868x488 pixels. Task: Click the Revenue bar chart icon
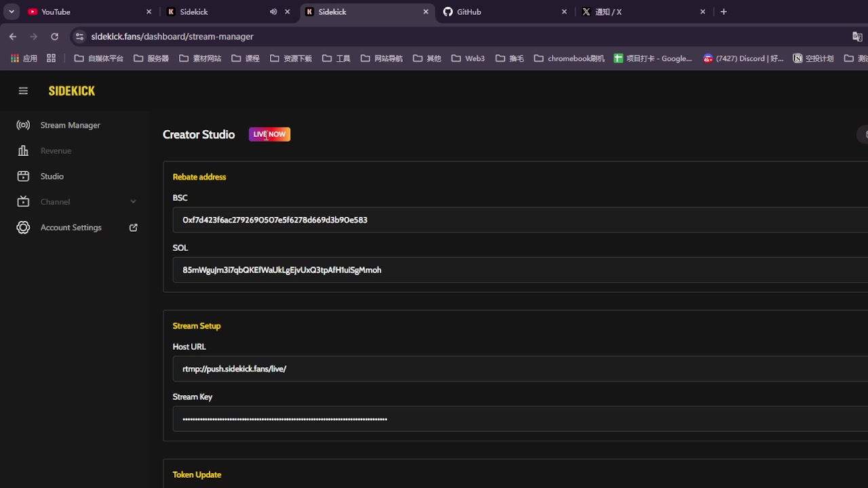coord(23,150)
